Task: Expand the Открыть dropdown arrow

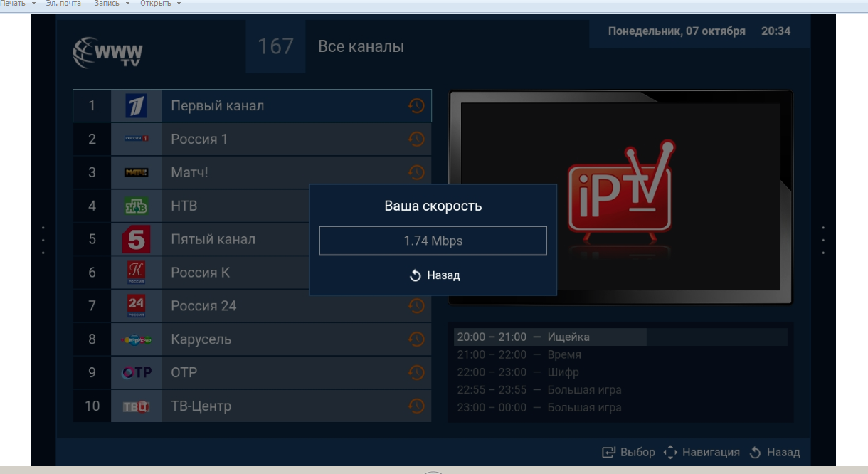Action: pos(179,4)
